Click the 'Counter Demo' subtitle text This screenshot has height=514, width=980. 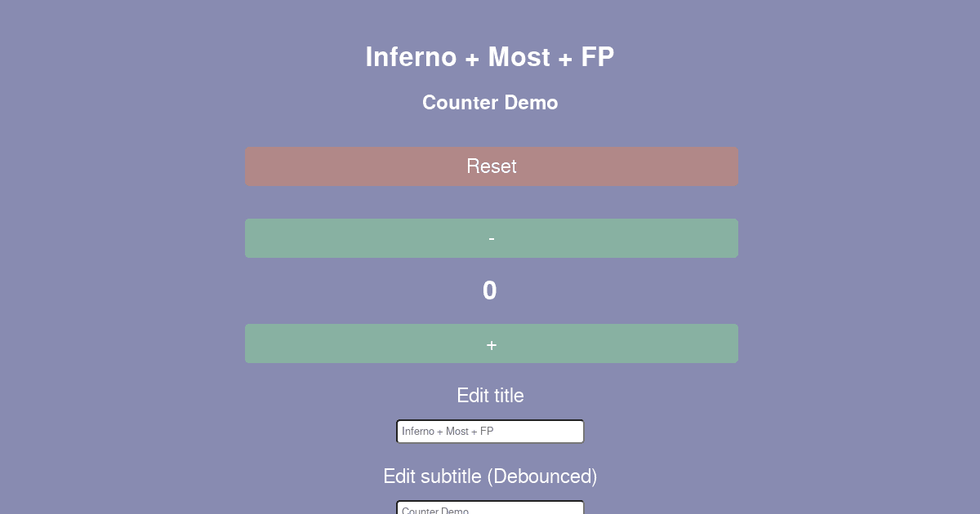(x=490, y=103)
